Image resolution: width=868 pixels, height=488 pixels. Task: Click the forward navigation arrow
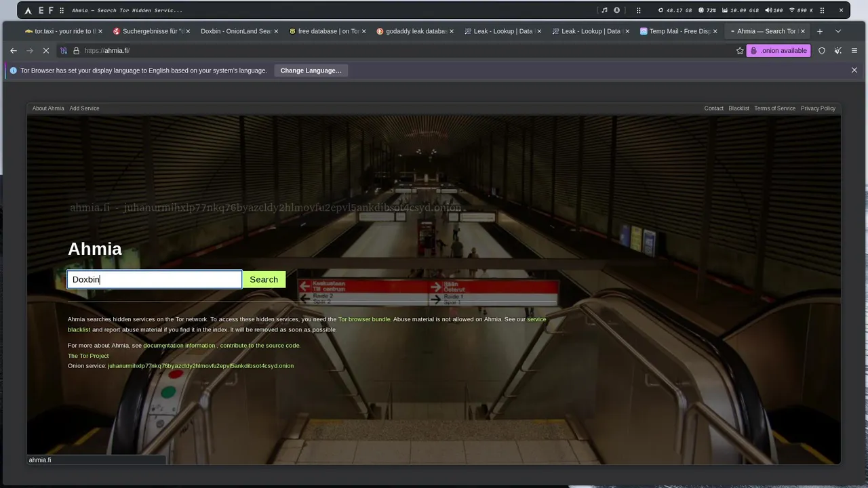pos(30,51)
